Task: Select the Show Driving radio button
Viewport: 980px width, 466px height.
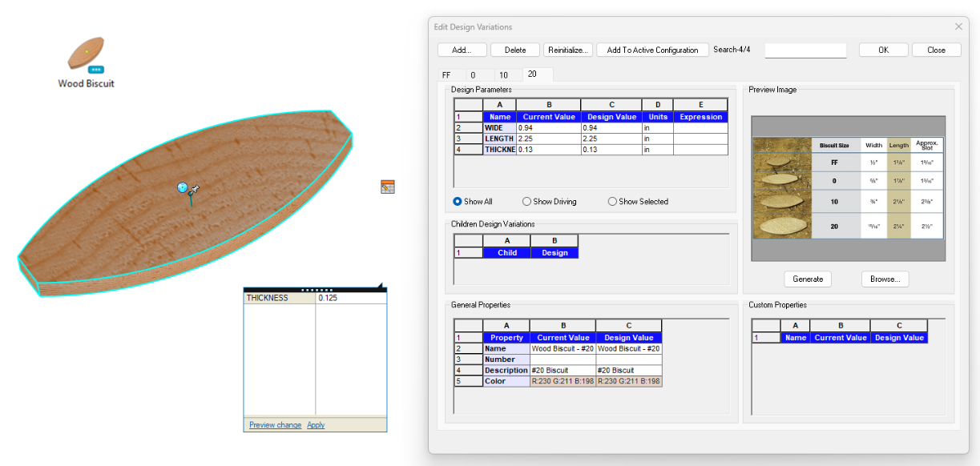Action: 549,202
